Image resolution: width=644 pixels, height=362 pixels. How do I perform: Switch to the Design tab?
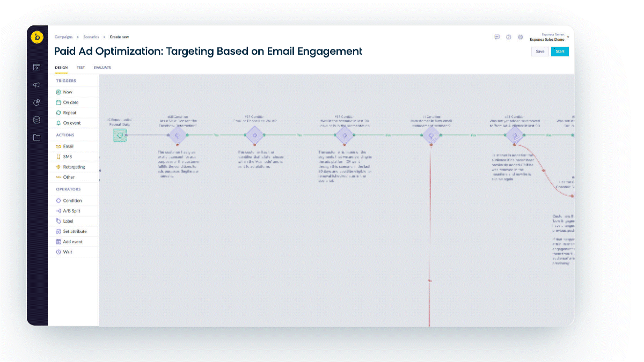(x=61, y=68)
